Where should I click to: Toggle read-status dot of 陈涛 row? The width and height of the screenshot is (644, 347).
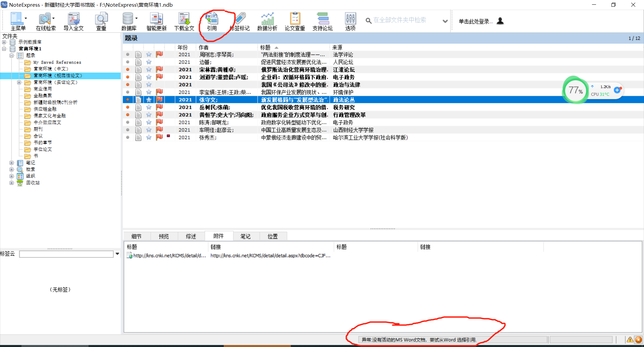128,122
